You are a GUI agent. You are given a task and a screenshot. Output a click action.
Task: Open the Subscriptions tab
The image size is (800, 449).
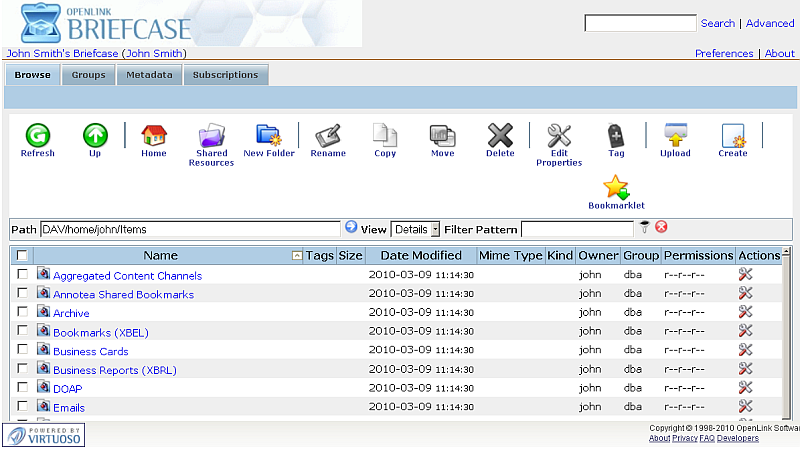click(225, 75)
